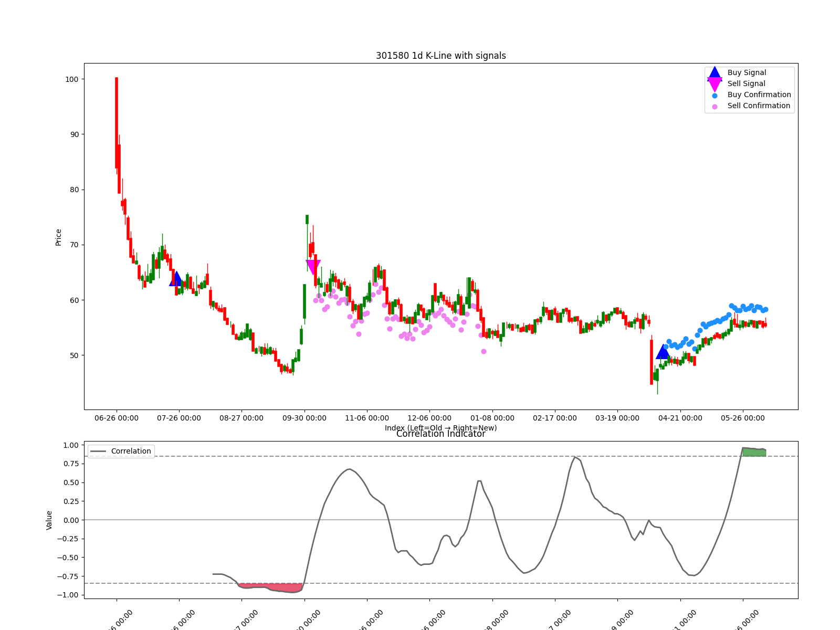Image resolution: width=840 pixels, height=630 pixels.
Task: Click the 'Buy Confirmation' legend label
Action: click(x=759, y=95)
